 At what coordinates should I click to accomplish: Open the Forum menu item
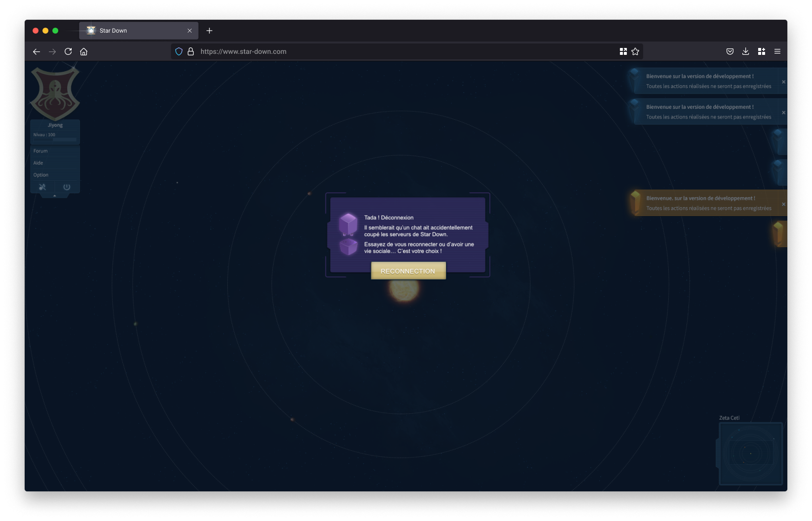41,151
